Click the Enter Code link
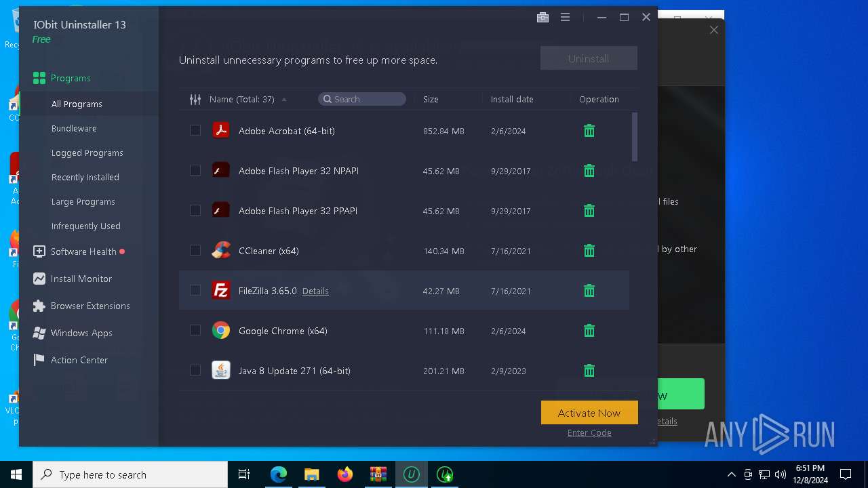The height and width of the screenshot is (488, 868). pos(589,432)
